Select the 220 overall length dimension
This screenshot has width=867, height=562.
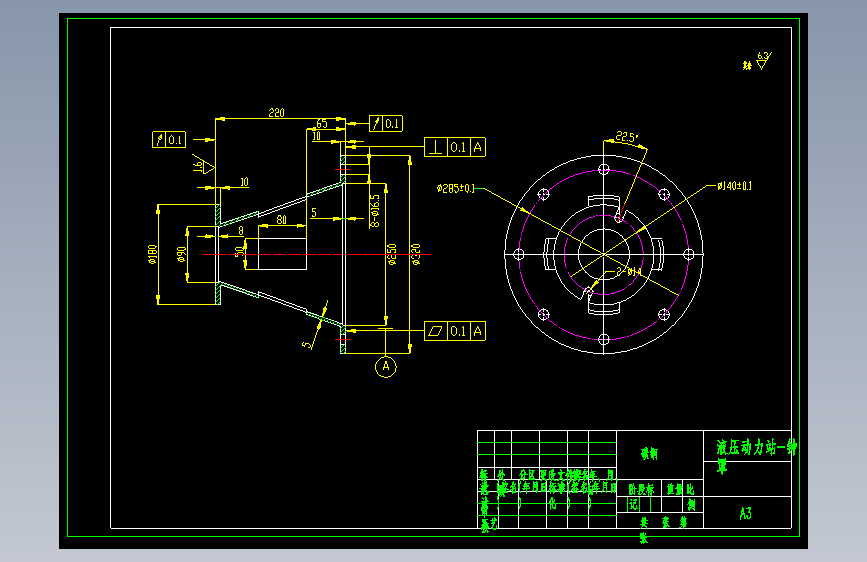tap(276, 113)
